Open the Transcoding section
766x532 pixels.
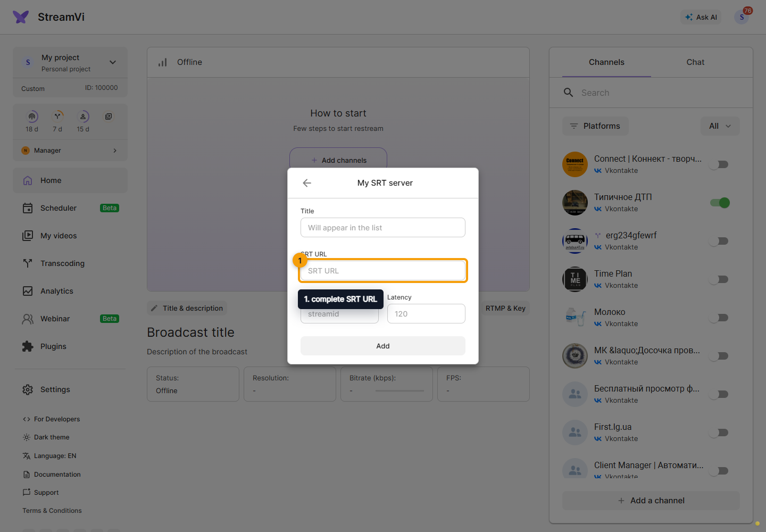click(x=70, y=263)
